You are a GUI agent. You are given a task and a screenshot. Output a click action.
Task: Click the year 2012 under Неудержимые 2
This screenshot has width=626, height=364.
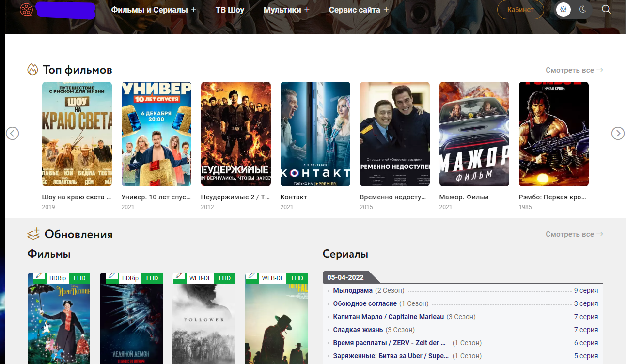(207, 207)
